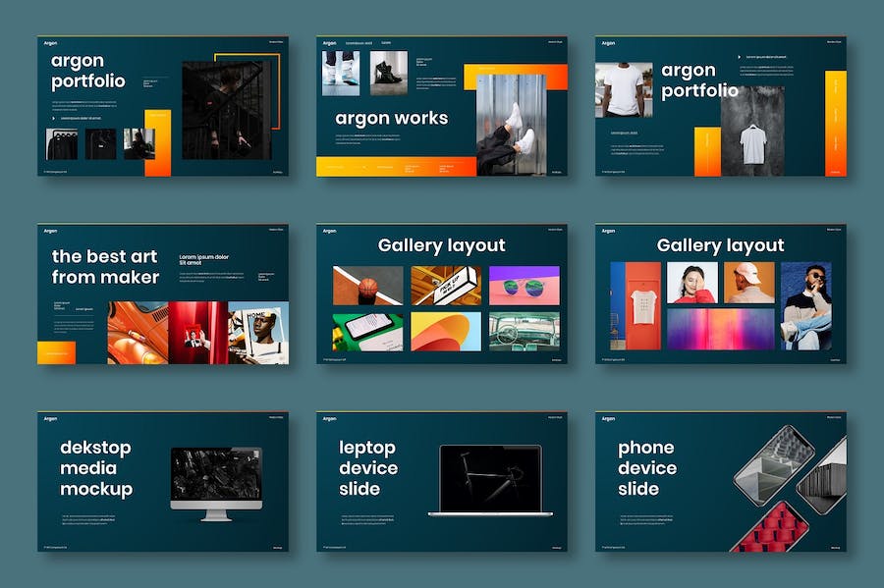This screenshot has height=588, width=884.
Task: Click orange gradient square below "the best art"
Action: point(56,352)
